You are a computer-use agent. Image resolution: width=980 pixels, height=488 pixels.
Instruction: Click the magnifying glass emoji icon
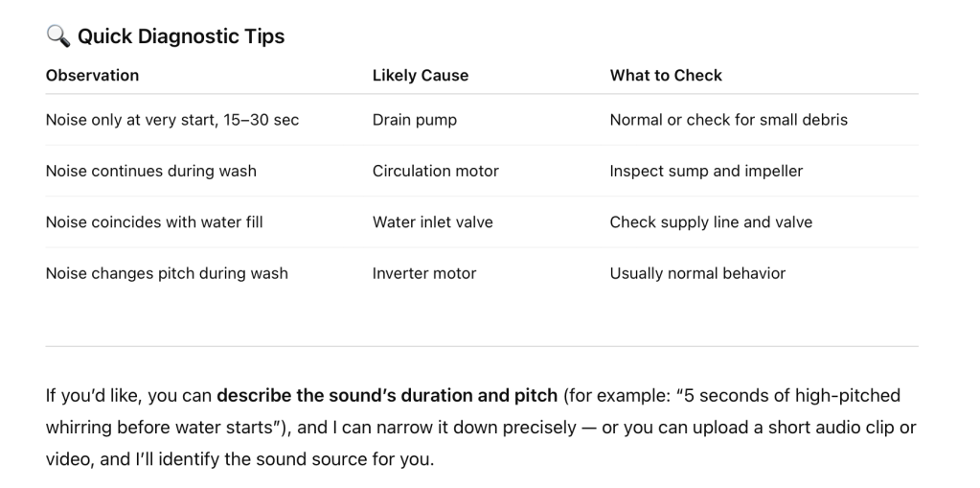click(57, 37)
